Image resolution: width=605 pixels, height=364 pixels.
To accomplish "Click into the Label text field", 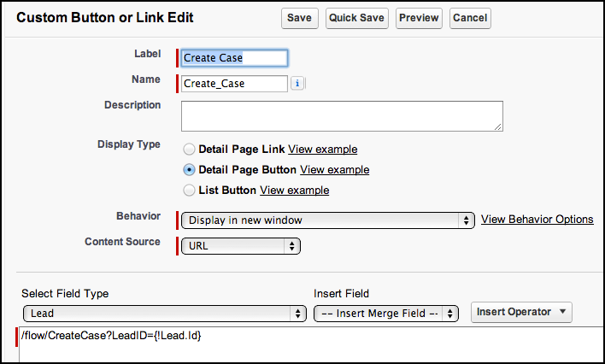I will click(234, 58).
